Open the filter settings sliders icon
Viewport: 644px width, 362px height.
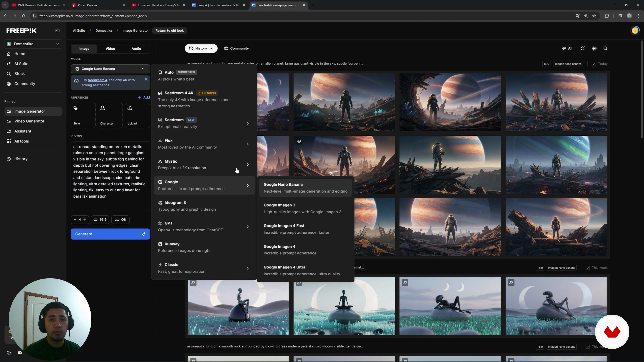pyautogui.click(x=594, y=48)
